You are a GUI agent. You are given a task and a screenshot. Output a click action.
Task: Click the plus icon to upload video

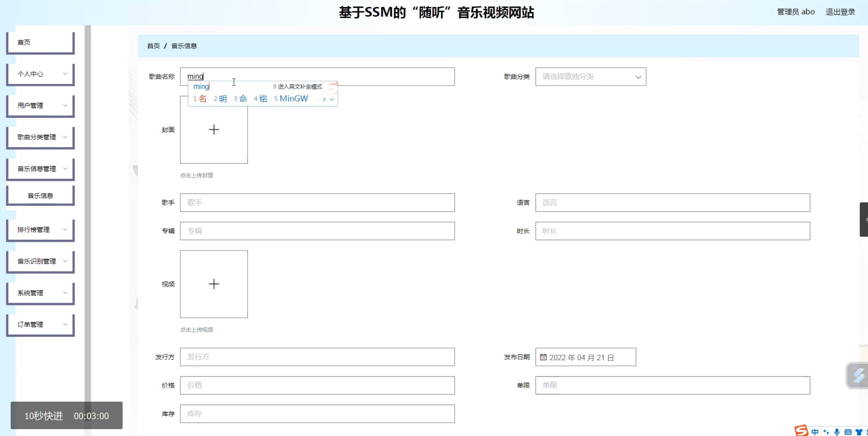click(x=214, y=284)
